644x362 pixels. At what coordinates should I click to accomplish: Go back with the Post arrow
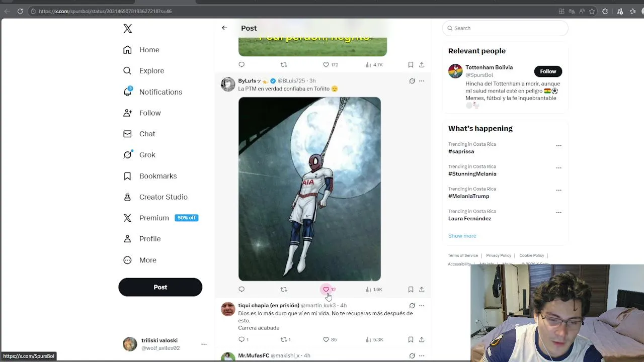[x=224, y=28]
